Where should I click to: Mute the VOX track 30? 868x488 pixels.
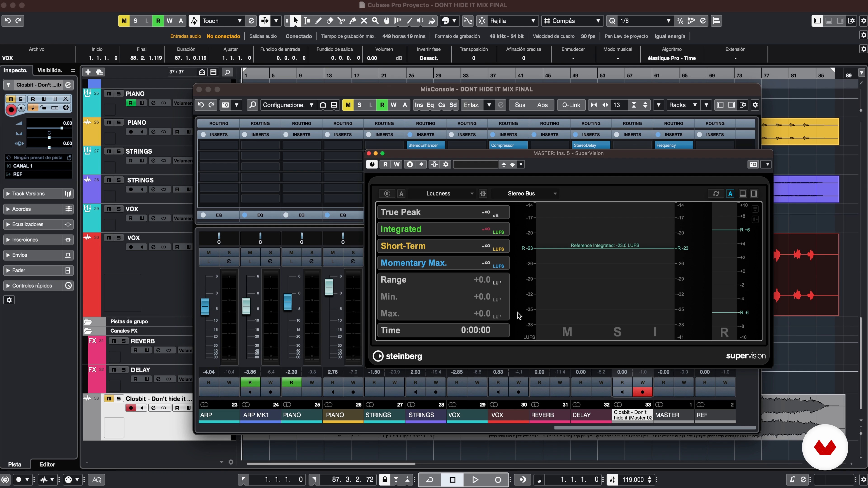(109, 238)
